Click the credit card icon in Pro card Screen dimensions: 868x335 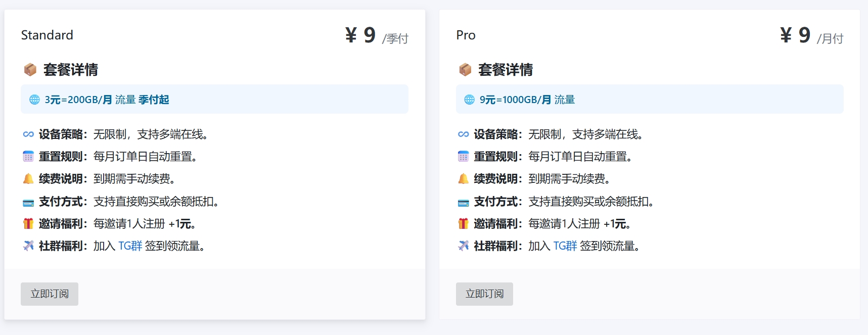[x=463, y=202]
